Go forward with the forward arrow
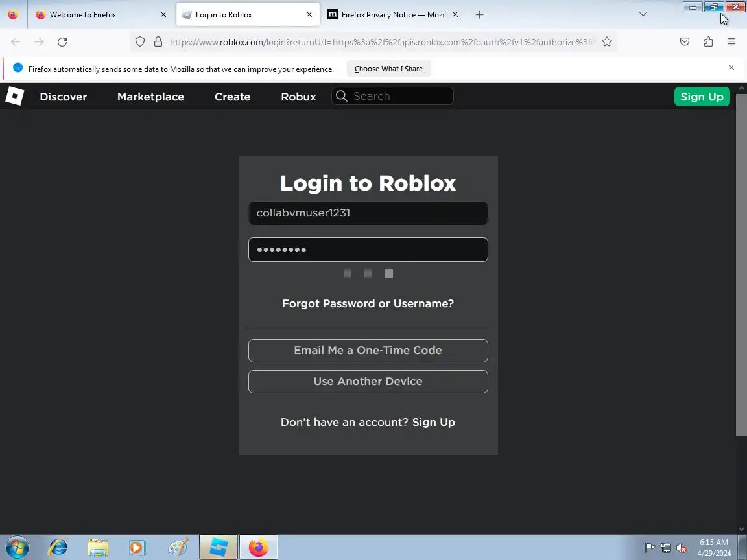This screenshot has height=560, width=747. pos(39,42)
